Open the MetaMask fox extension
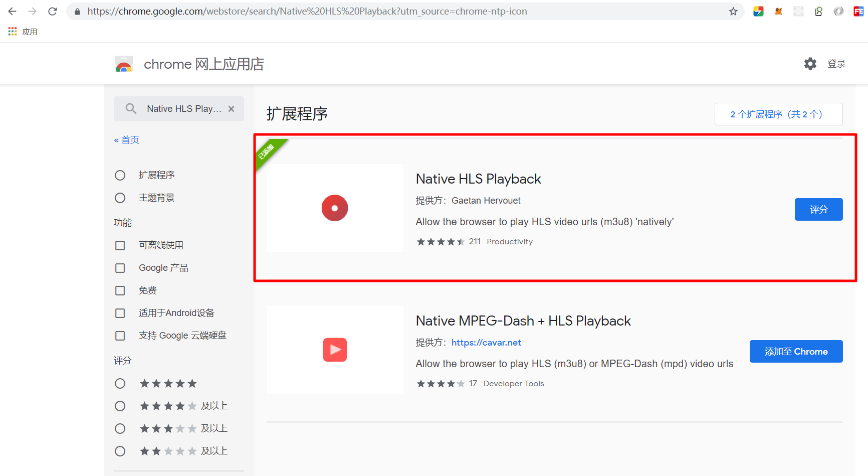Image resolution: width=868 pixels, height=476 pixels. tap(778, 11)
